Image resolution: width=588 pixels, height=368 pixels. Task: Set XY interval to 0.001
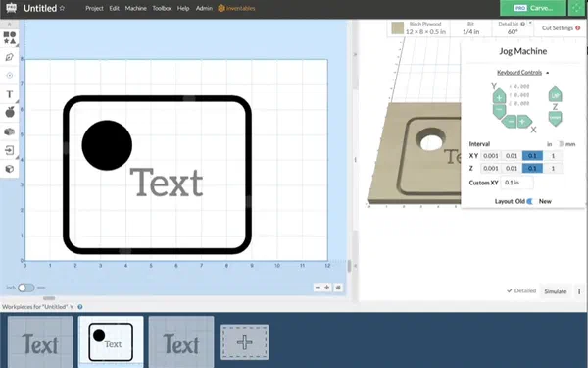(491, 156)
